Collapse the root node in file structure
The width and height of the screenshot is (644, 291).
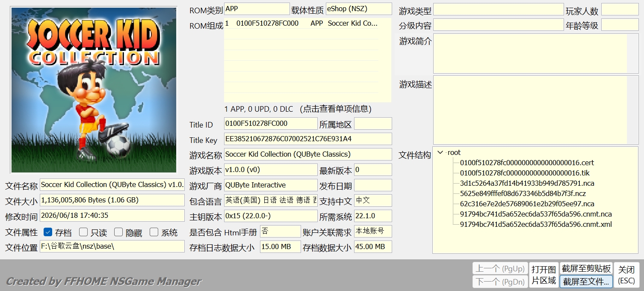440,152
